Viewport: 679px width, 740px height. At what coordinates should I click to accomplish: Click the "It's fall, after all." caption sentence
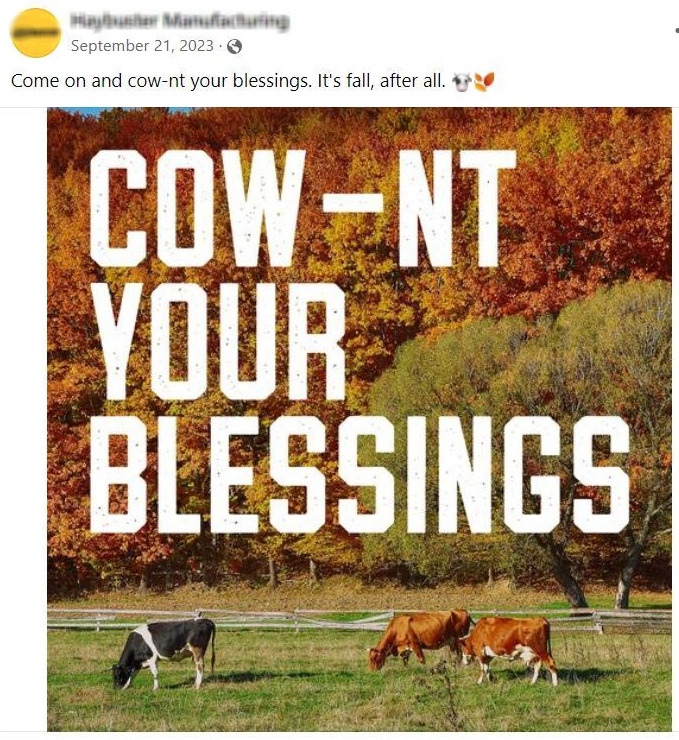pos(381,81)
